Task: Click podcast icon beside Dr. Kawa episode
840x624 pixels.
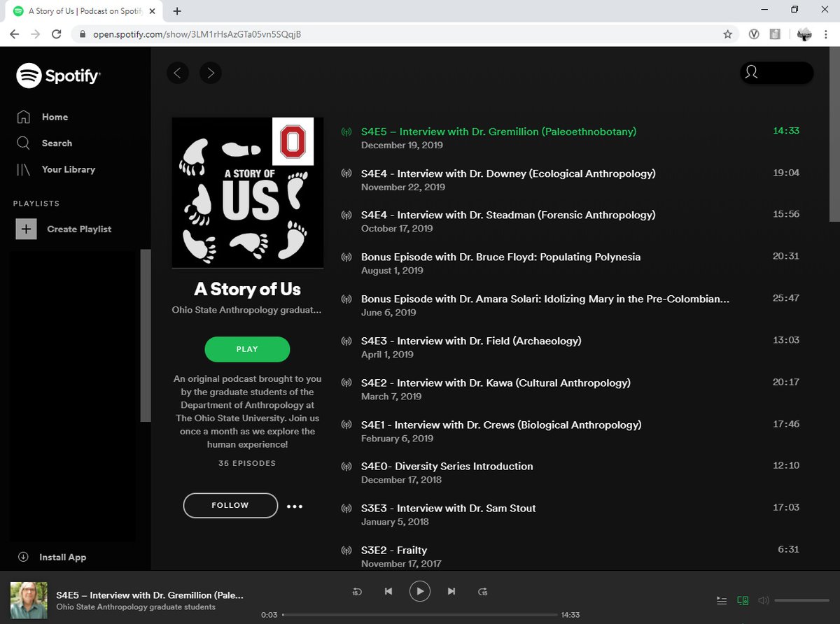Action: 346,383
